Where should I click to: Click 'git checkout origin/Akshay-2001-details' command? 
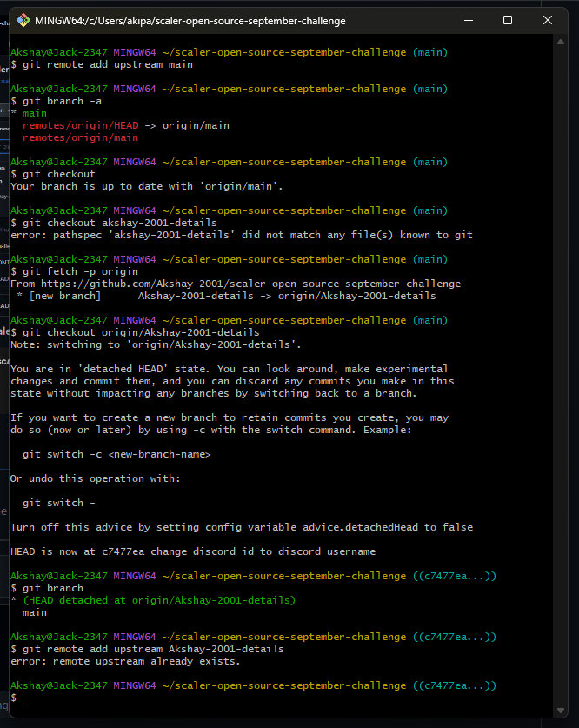(x=141, y=332)
